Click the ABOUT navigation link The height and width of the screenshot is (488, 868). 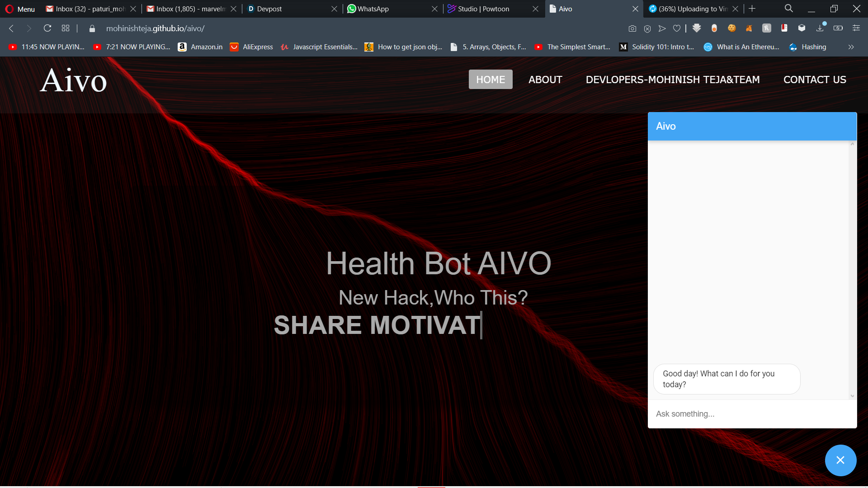click(x=545, y=80)
